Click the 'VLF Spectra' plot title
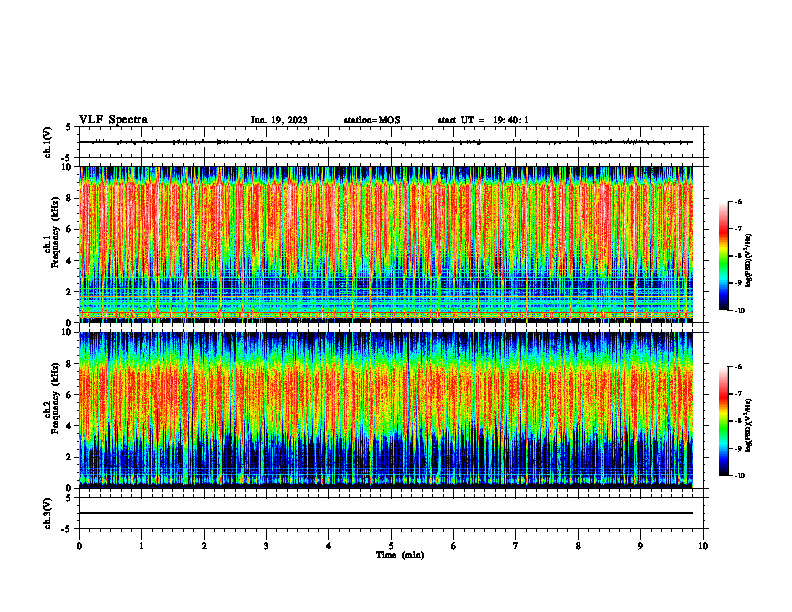Screen dimensions: 792x612 (x=113, y=120)
